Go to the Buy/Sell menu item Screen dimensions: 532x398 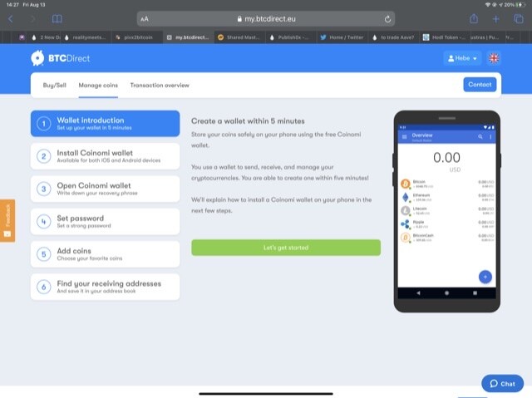coord(55,85)
